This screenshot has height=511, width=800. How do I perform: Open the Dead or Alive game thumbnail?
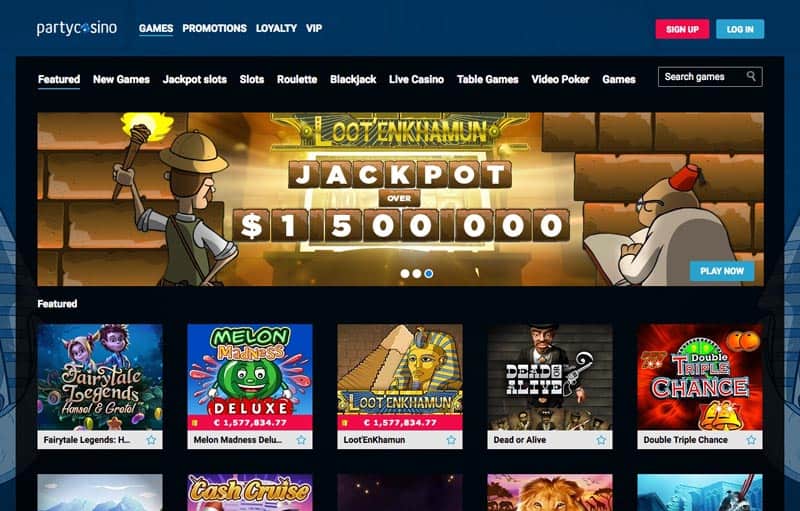point(550,377)
